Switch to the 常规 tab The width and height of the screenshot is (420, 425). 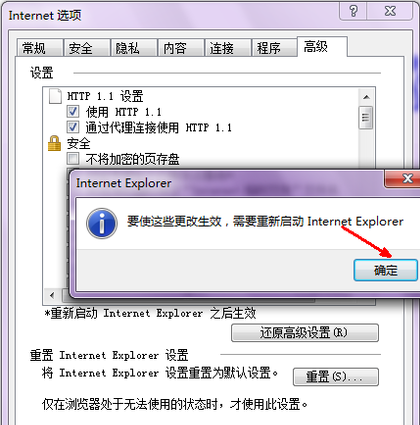(40, 48)
